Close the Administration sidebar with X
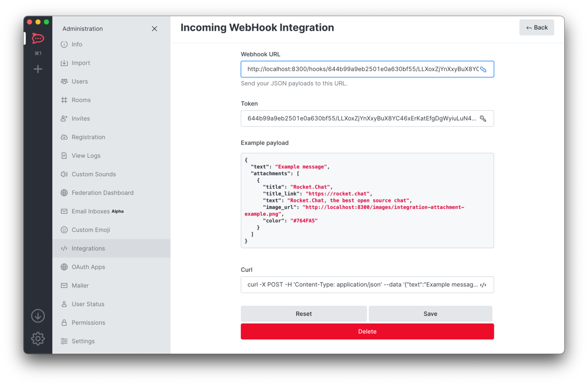 coord(154,29)
